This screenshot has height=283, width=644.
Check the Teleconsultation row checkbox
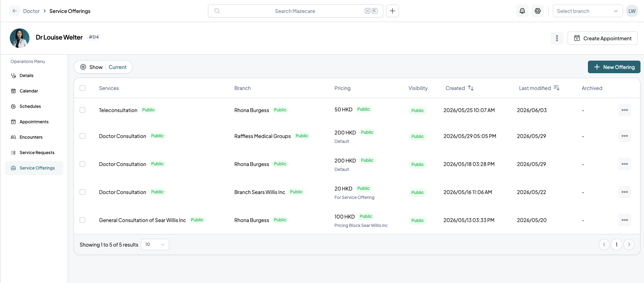[x=82, y=110]
